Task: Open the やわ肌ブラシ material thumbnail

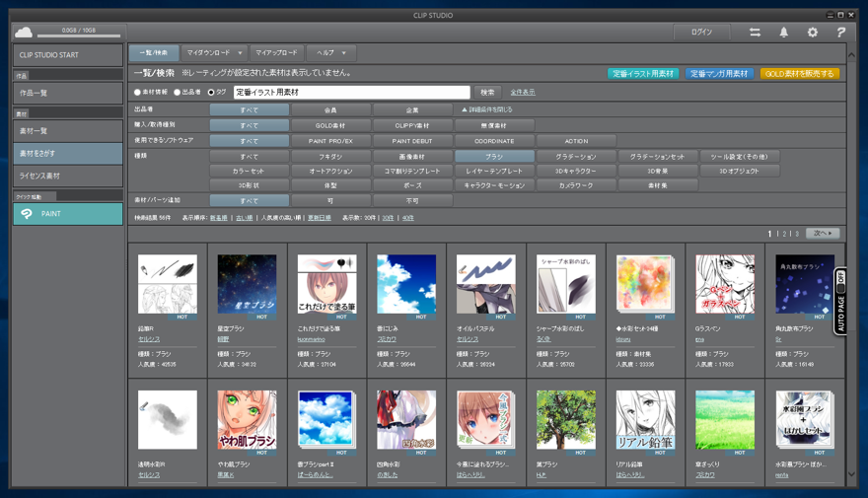Action: point(247,420)
